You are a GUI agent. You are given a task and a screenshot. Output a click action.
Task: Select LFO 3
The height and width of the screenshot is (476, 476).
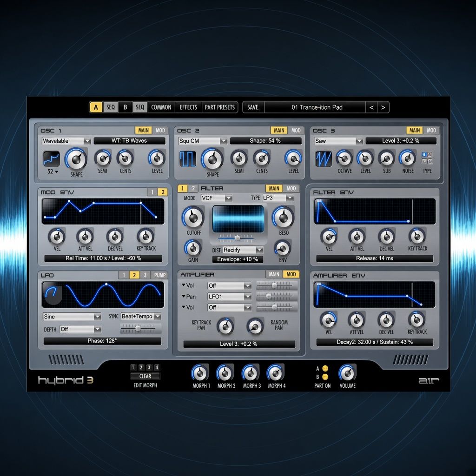click(145, 275)
